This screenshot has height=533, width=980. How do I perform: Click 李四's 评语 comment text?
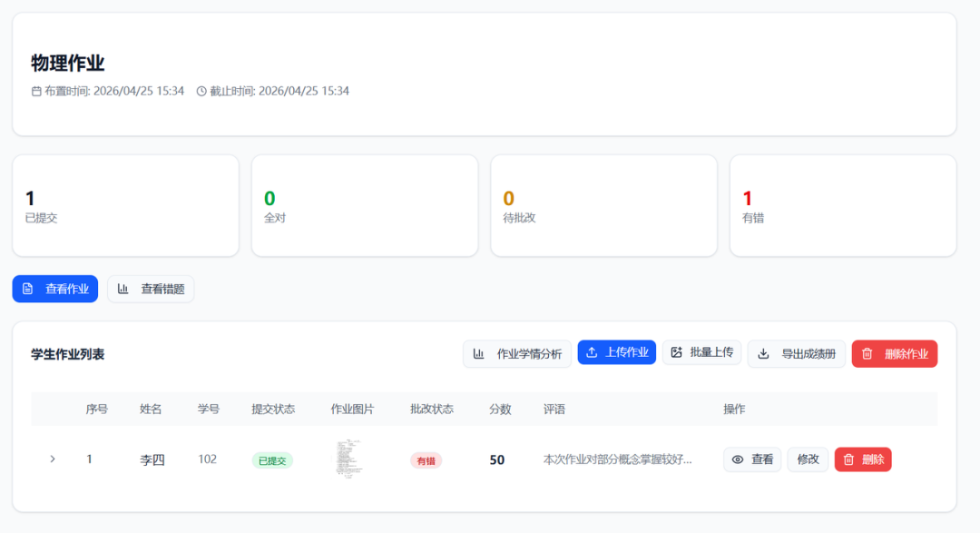click(x=617, y=459)
